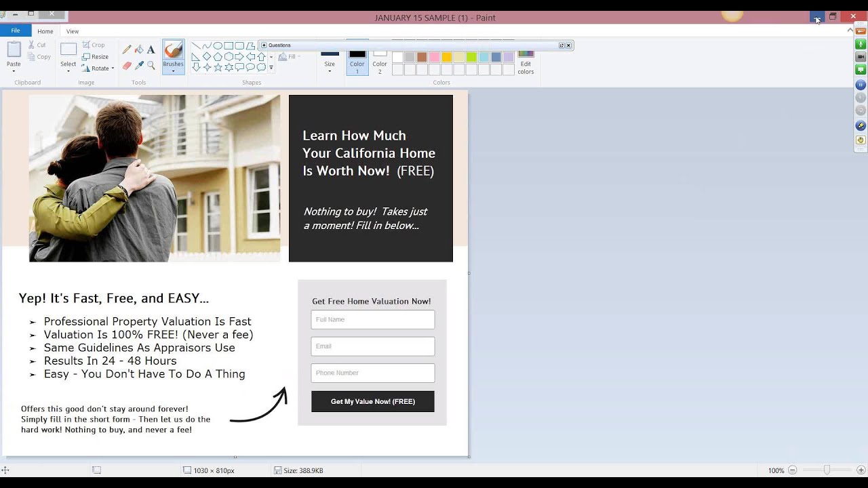Open the Rotate dropdown
This screenshot has height=488, width=868.
click(x=98, y=68)
